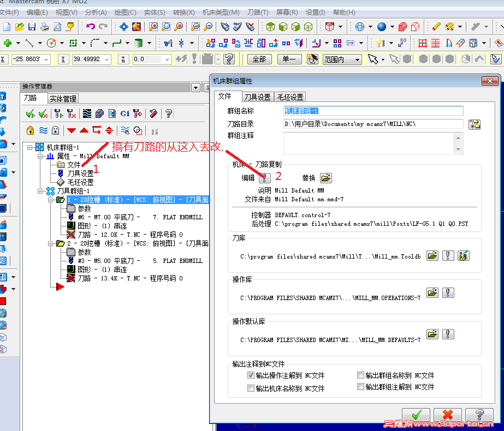Screen dimensions: 504x431
Task: Collapse the 刀具群组-1 tree node
Action: coord(40,191)
